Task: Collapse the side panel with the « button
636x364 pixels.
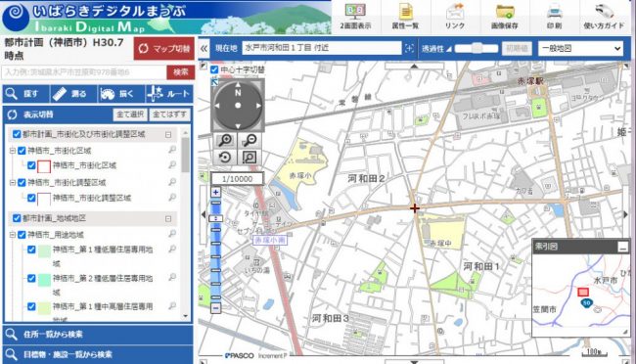Action: point(204,49)
